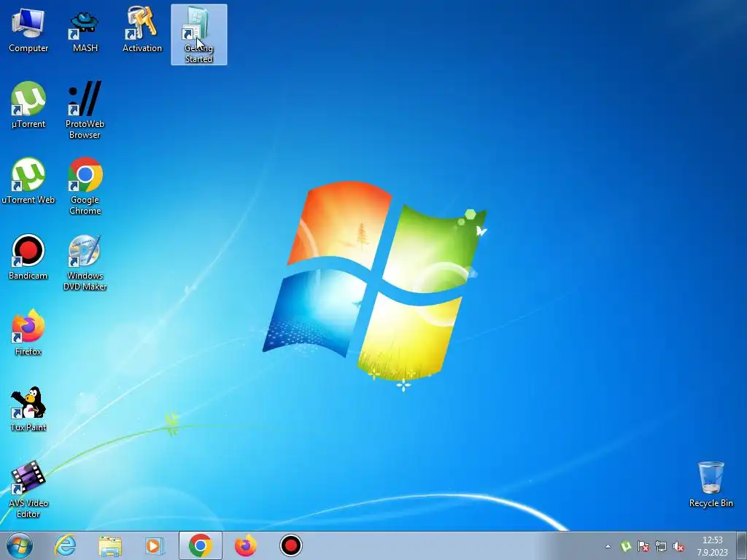Open Action Center flag tray icon
Screen dimensions: 747x560
tap(643, 546)
